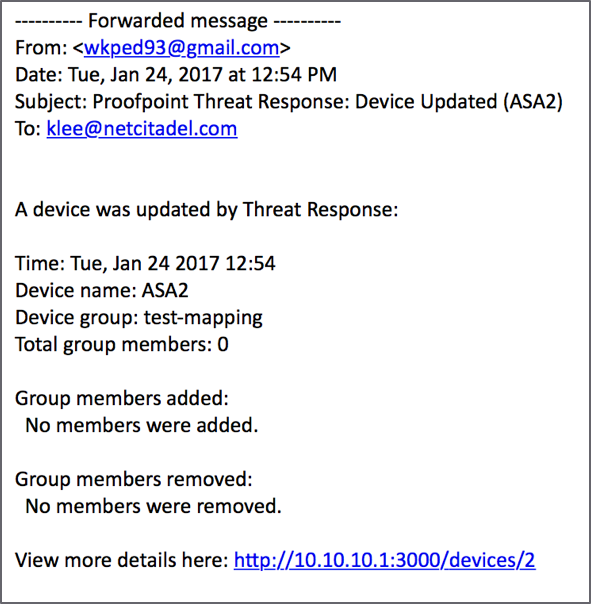
Task: Click the 'Device group: test-mapping' line
Action: (139, 318)
